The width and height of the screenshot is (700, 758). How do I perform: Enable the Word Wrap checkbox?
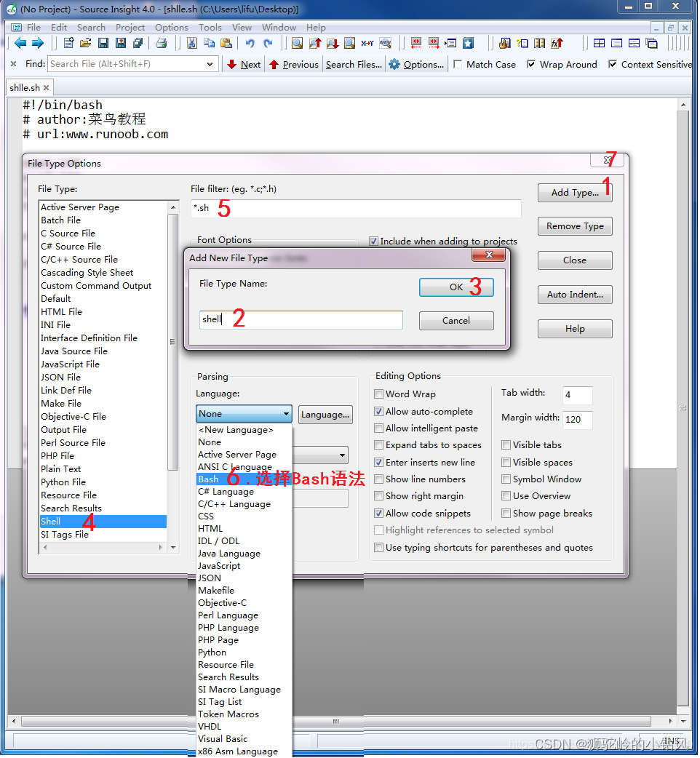(x=379, y=394)
